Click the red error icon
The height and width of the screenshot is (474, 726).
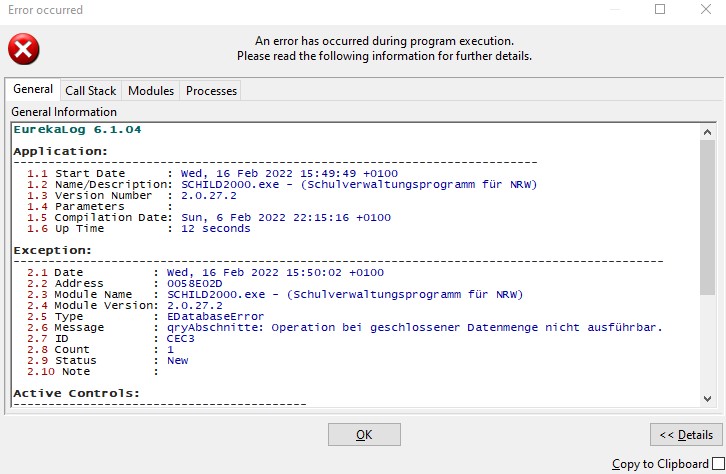click(24, 49)
